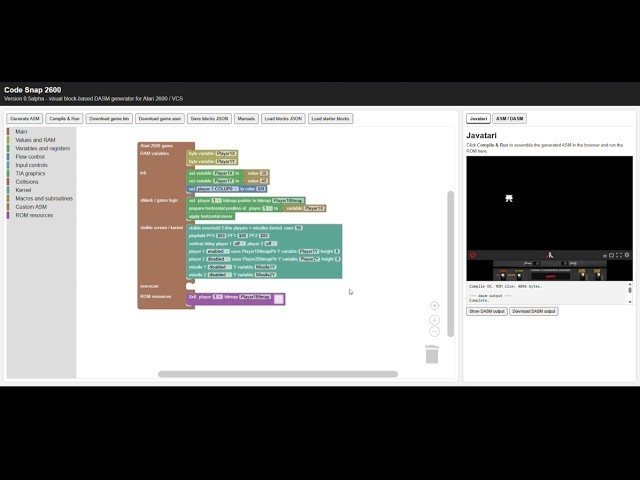Open bitmap pixel editor square on 8x8 block
This screenshot has width=640, height=480.
pos(278,299)
